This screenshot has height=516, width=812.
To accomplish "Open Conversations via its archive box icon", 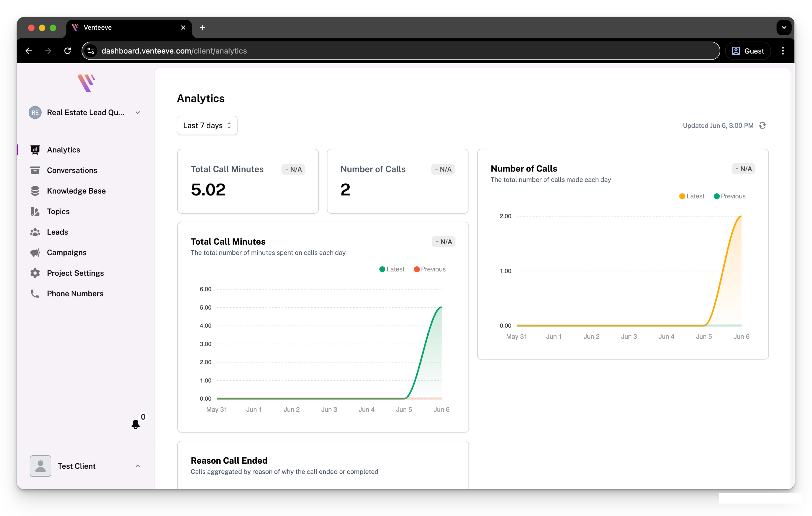I will tap(35, 170).
